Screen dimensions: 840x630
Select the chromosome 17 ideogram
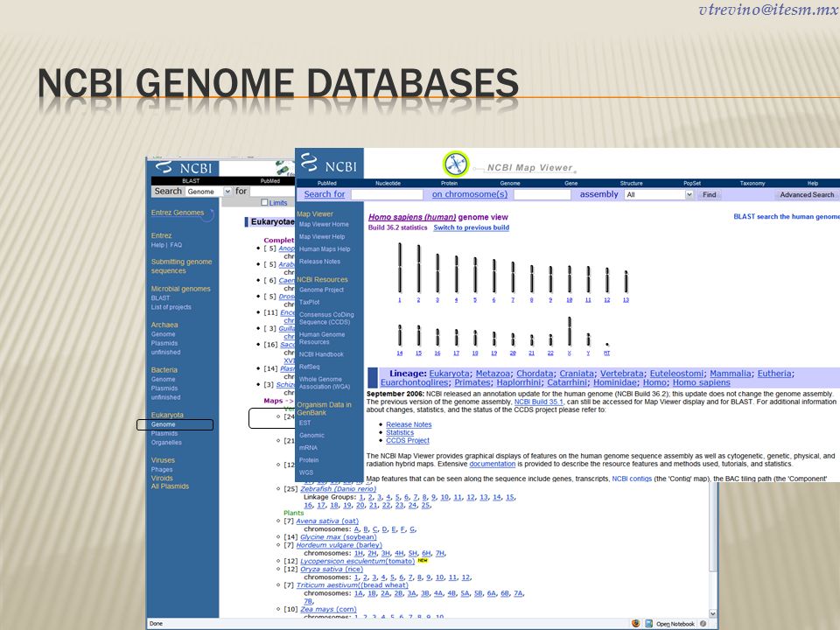[456, 338]
